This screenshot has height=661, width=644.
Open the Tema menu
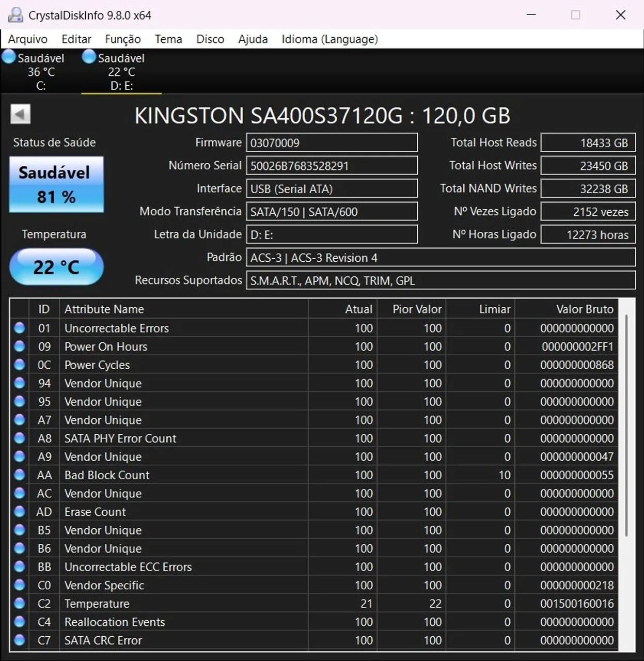168,39
